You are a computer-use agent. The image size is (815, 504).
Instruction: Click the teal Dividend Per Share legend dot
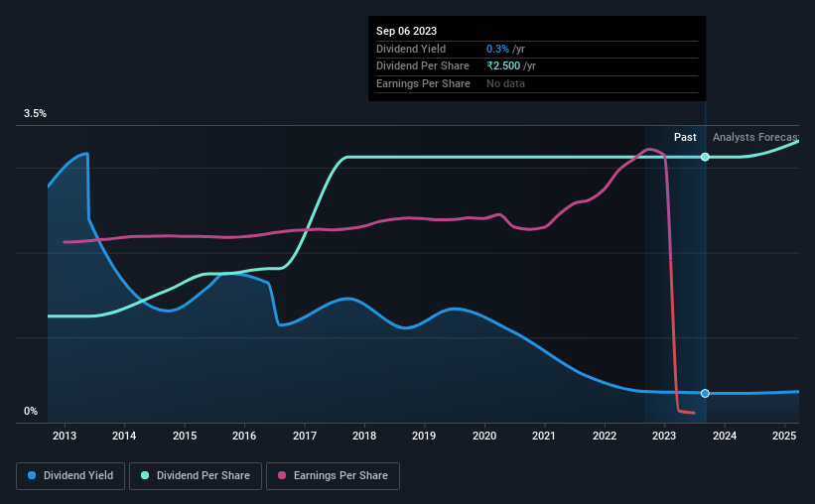(x=145, y=475)
